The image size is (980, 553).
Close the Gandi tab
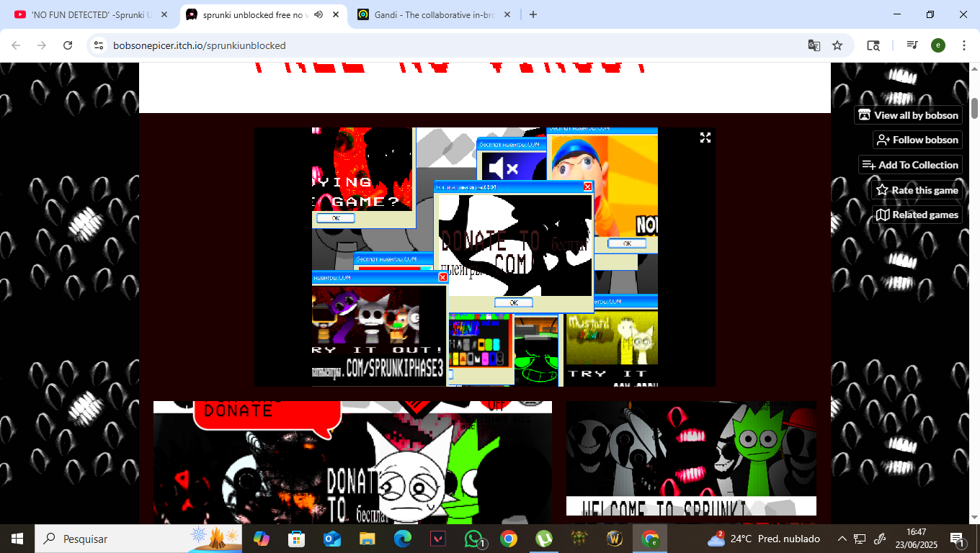click(x=507, y=14)
